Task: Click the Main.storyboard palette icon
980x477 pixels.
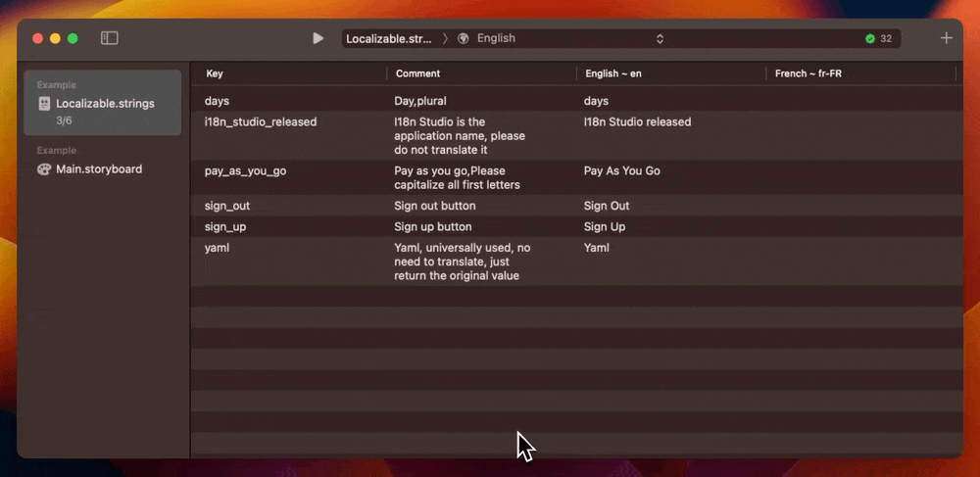Action: coord(44,169)
